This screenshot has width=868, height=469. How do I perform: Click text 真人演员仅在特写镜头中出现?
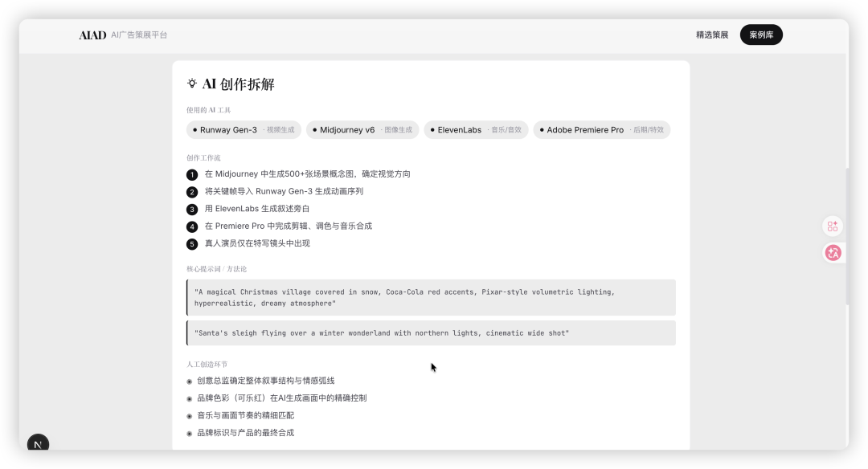[257, 243]
